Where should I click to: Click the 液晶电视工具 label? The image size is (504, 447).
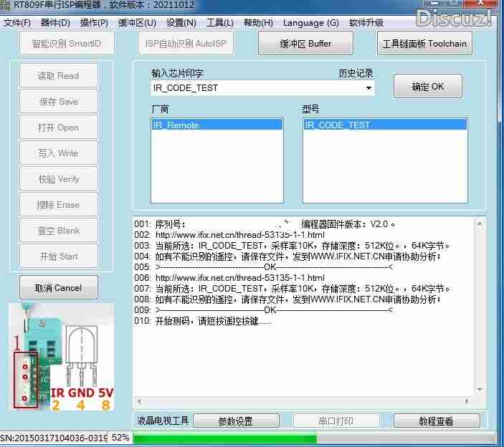click(163, 420)
